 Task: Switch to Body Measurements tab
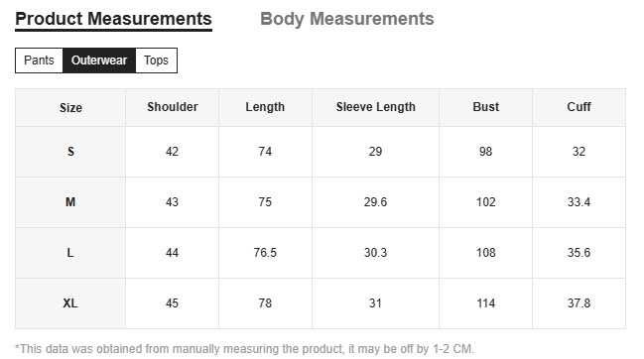[x=347, y=19]
